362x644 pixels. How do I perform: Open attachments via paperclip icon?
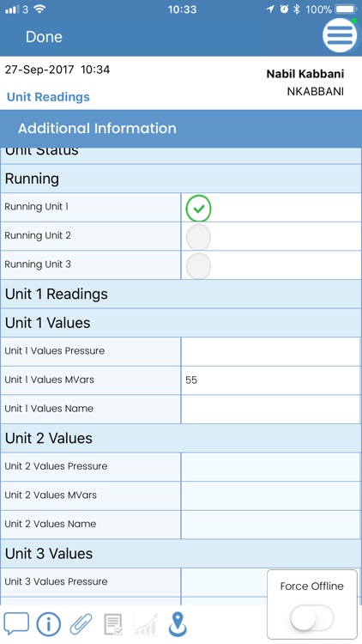pos(81,624)
